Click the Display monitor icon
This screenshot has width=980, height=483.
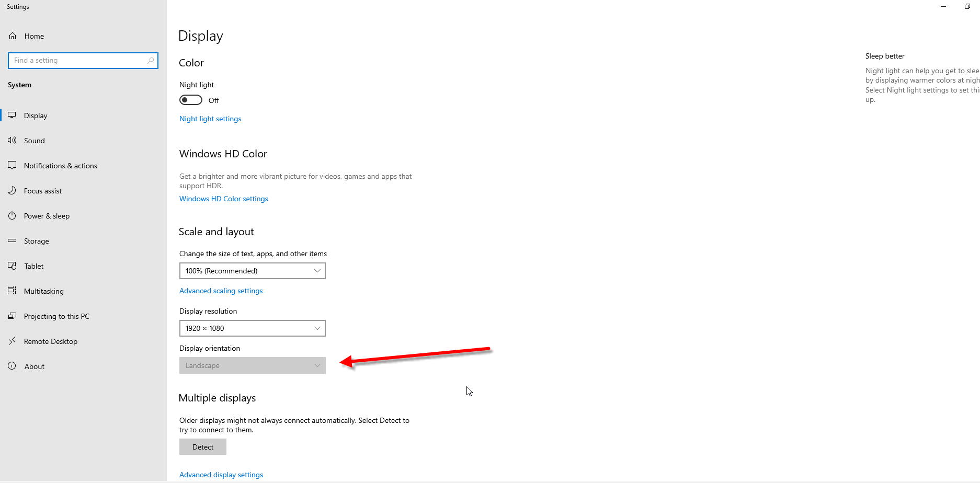tap(12, 115)
